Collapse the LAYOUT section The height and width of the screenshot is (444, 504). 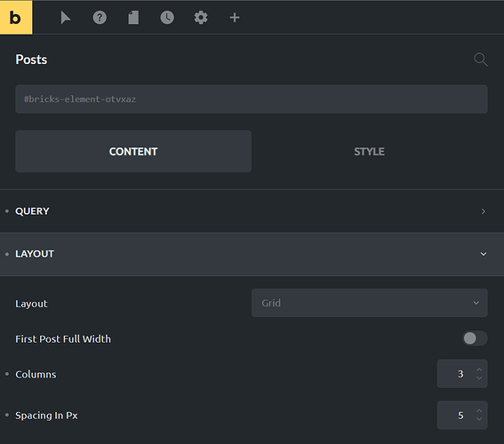[x=252, y=254]
